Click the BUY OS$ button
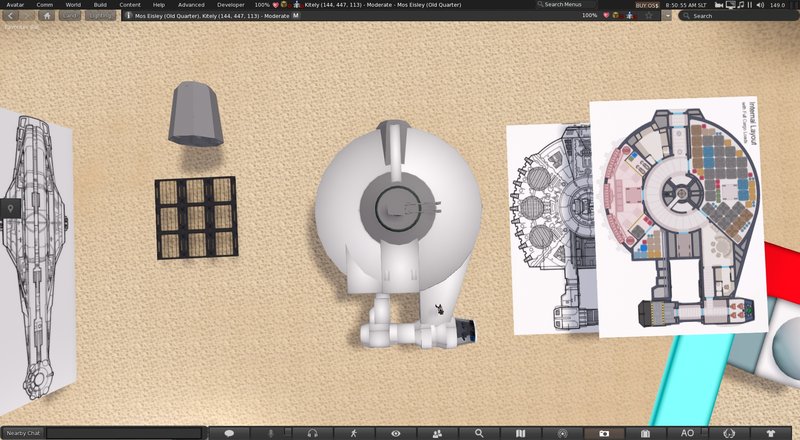Image resolution: width=800 pixels, height=440 pixels. point(647,5)
